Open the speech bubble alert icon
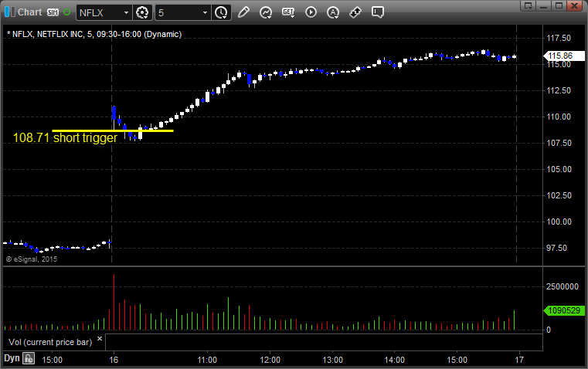The height and width of the screenshot is (369, 588). [x=377, y=12]
